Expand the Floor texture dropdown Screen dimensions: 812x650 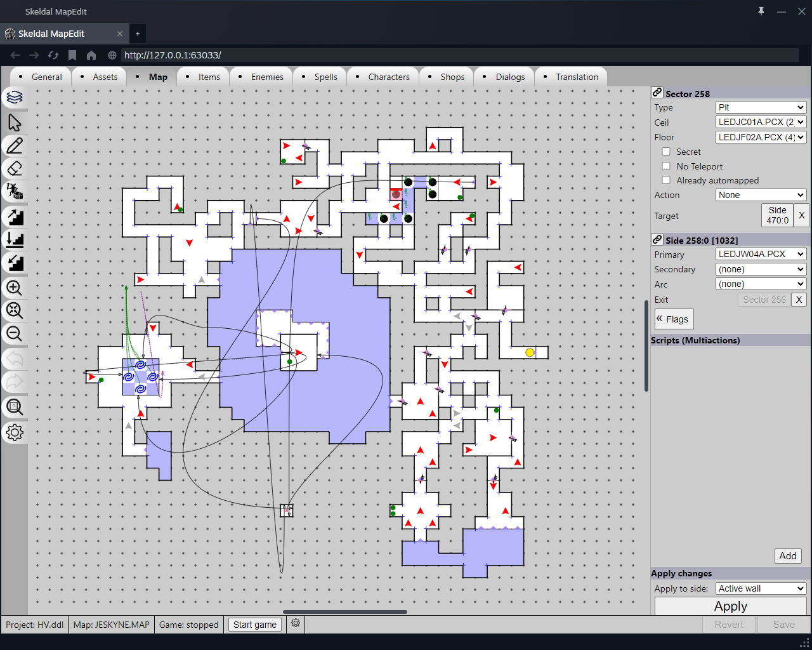pos(761,137)
